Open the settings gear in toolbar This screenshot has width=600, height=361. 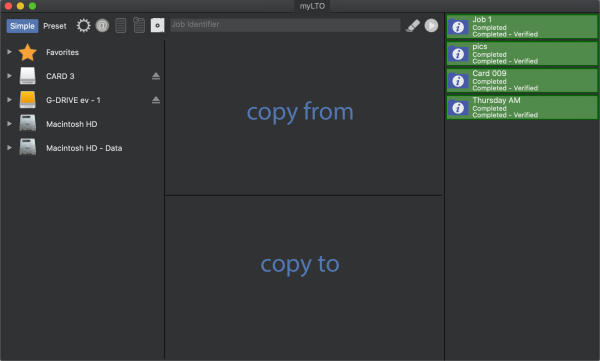pos(83,26)
